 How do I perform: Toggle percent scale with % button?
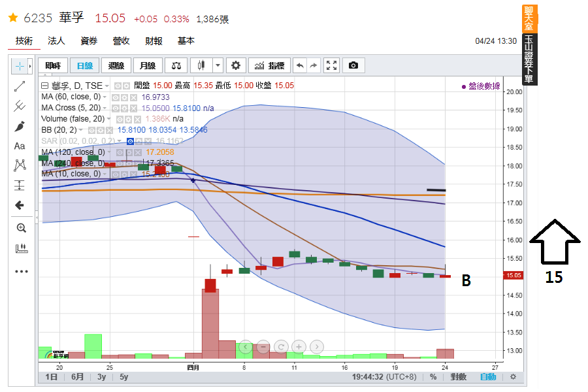(433, 376)
